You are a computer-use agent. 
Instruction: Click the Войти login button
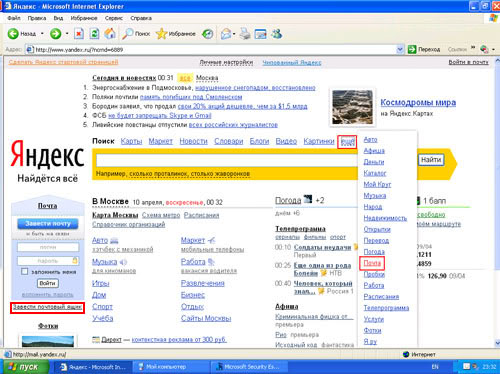tap(47, 283)
